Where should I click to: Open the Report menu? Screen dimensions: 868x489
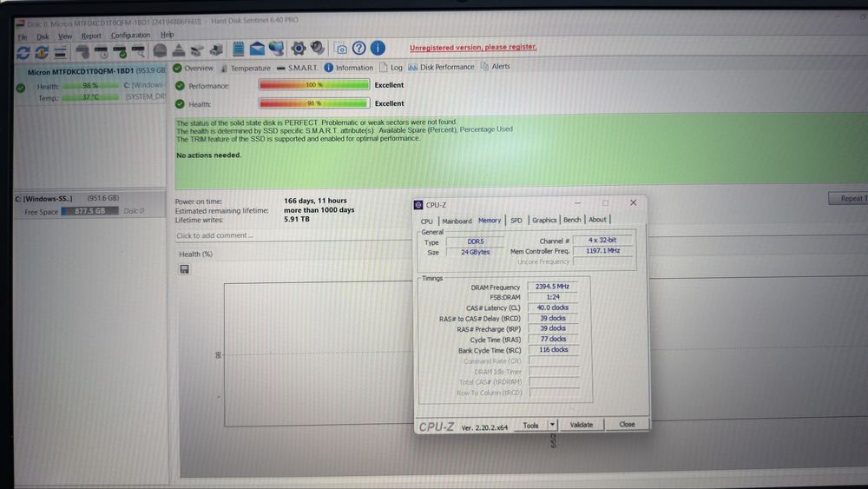[91, 36]
